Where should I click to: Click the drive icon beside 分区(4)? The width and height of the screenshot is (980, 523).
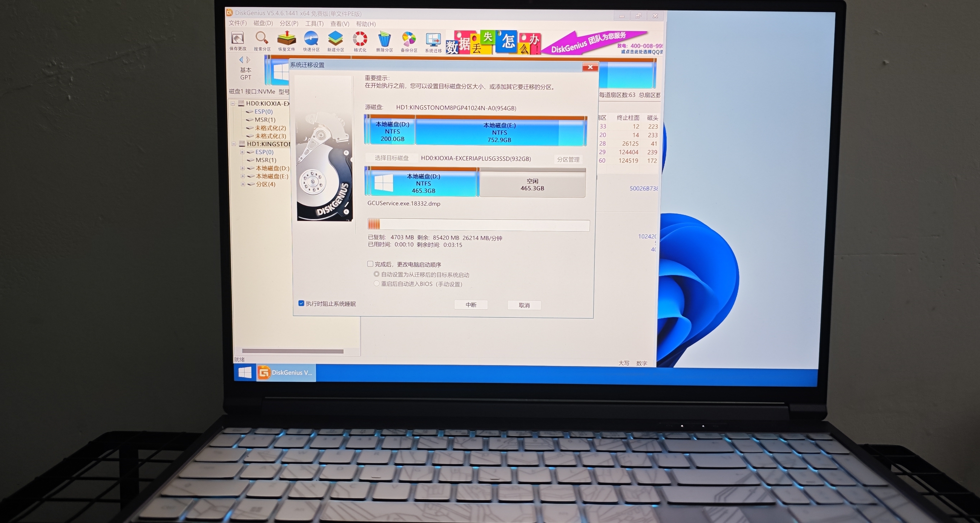pyautogui.click(x=251, y=184)
